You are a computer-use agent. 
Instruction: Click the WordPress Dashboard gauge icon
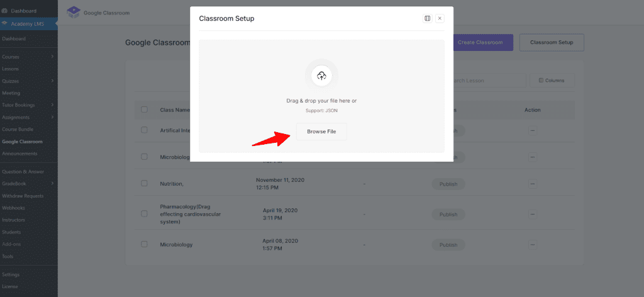[x=5, y=11]
